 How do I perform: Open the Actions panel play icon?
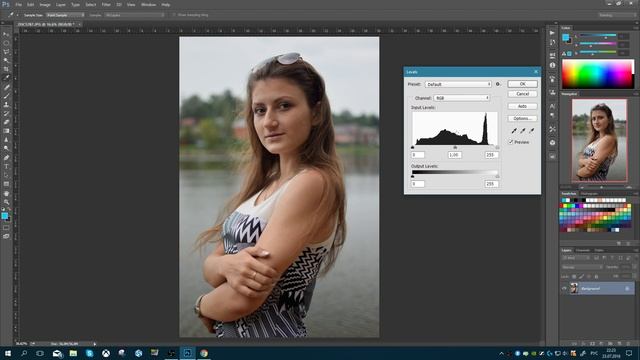[552, 33]
